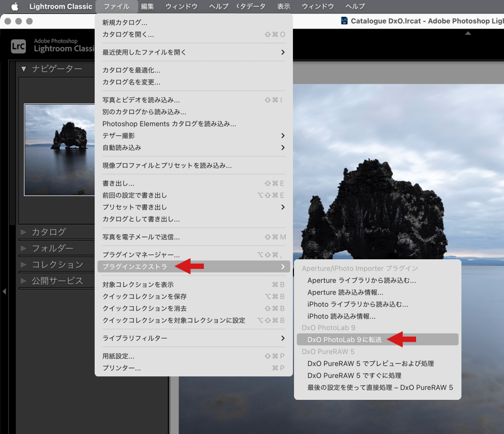Viewport: 504px width, 434px height.
Task: Open the 最近使用したファイルを開く submenu
Action: [x=194, y=52]
